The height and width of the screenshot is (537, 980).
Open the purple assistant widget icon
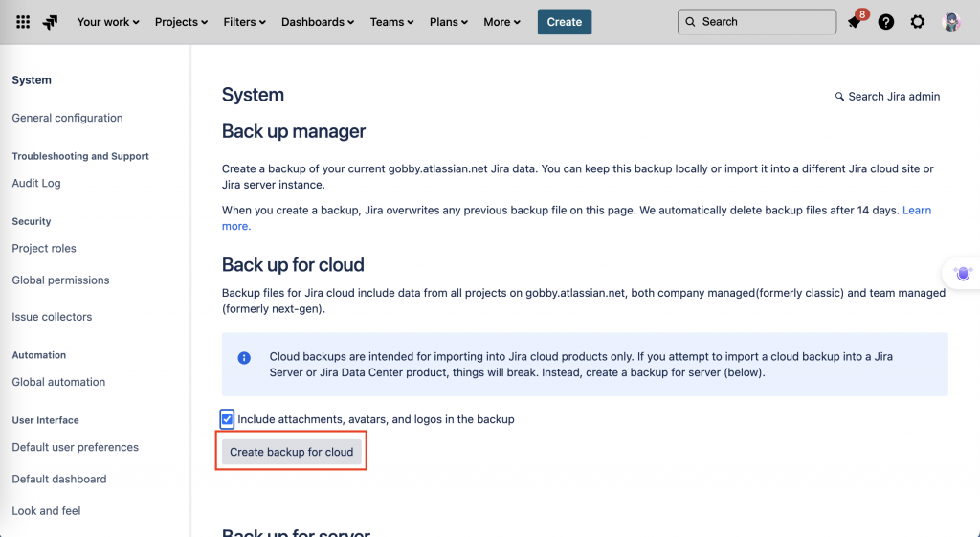pos(963,273)
